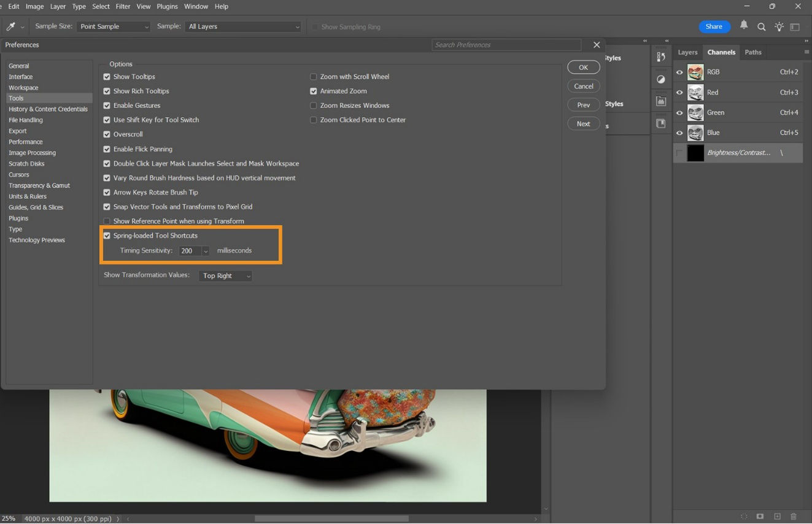Open the History panel icon in the dock

661,56
